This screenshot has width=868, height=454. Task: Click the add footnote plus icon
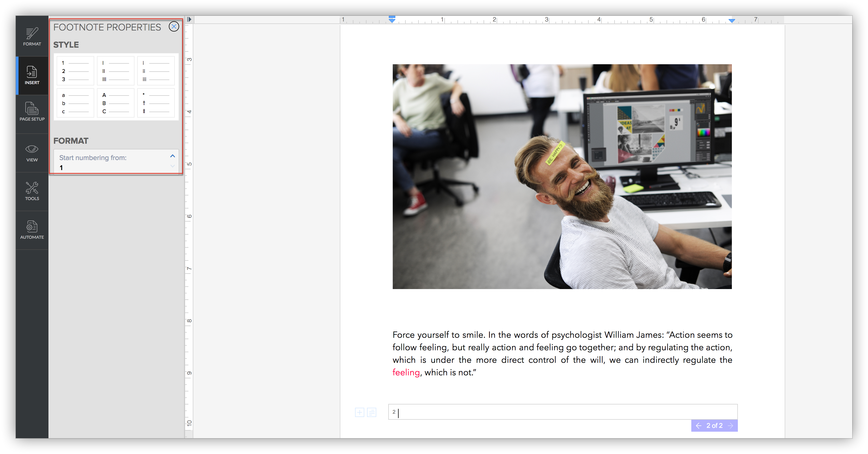[x=359, y=412]
